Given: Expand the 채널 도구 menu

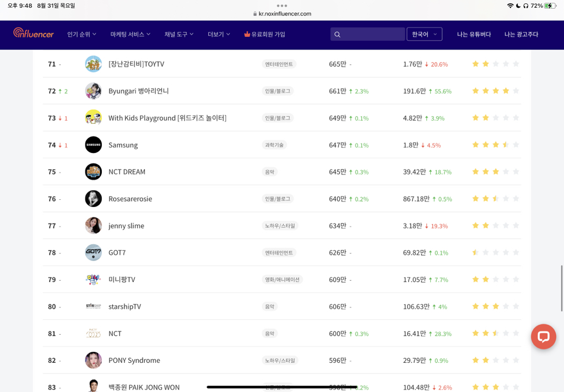Looking at the screenshot, I should click(x=179, y=35).
